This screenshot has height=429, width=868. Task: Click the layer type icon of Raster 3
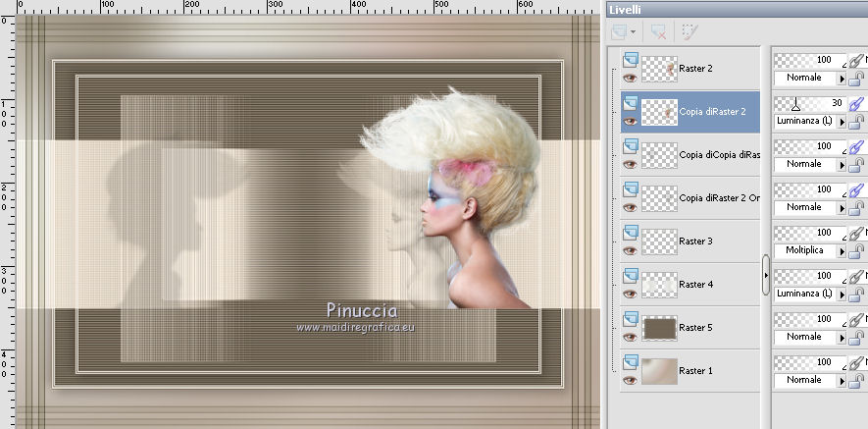click(630, 233)
